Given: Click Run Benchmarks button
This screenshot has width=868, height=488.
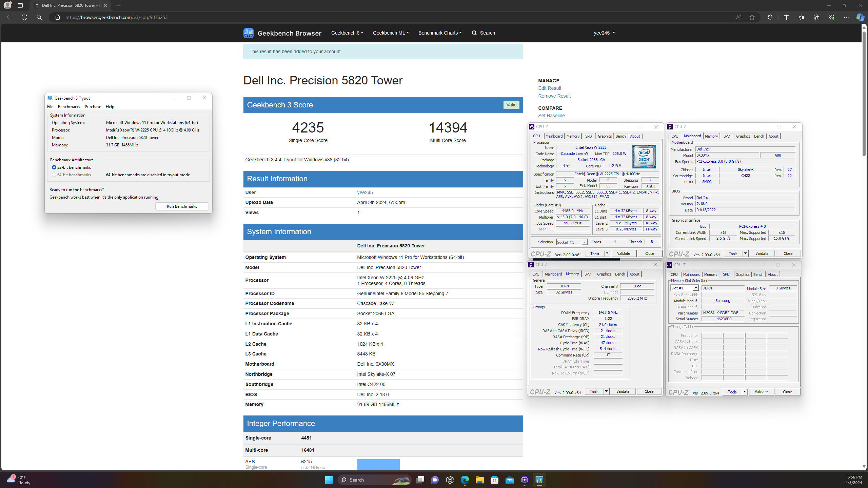Looking at the screenshot, I should click(182, 206).
